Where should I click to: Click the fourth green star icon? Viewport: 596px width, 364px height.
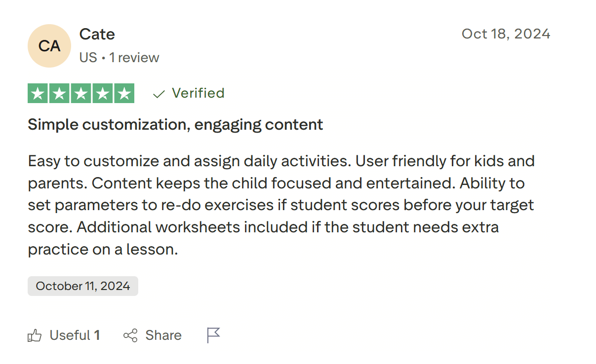(102, 93)
